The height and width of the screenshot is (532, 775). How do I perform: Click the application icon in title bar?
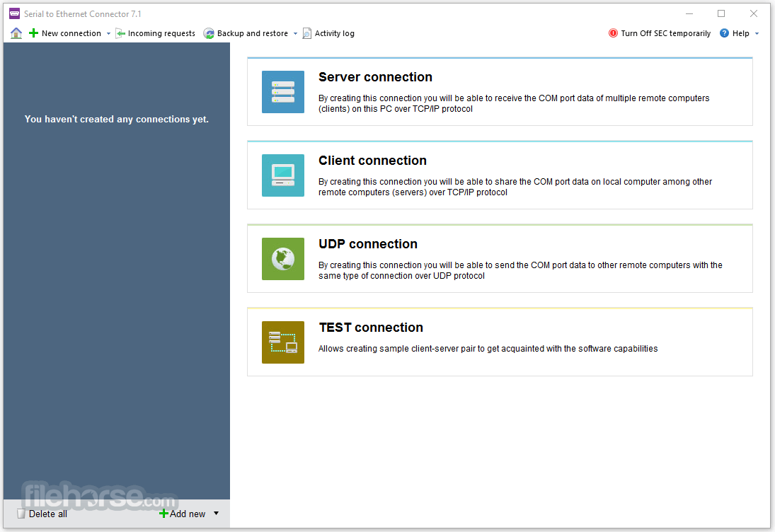tap(15, 14)
